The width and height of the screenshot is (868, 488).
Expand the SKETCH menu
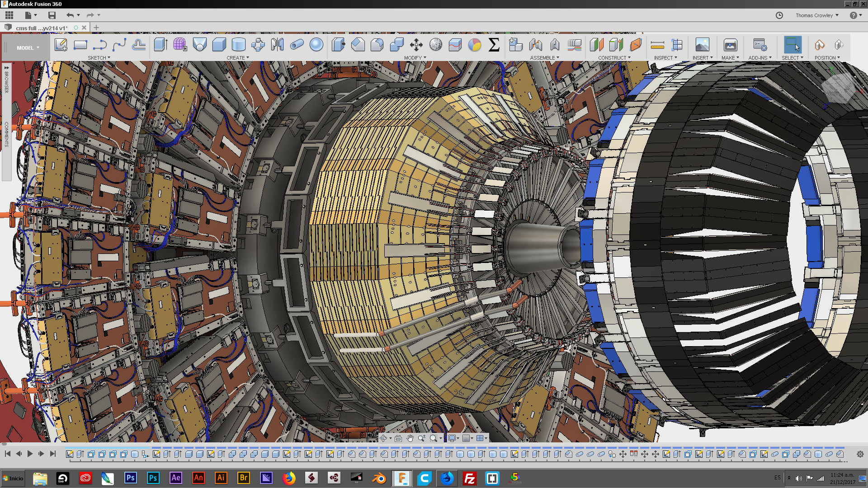click(99, 58)
